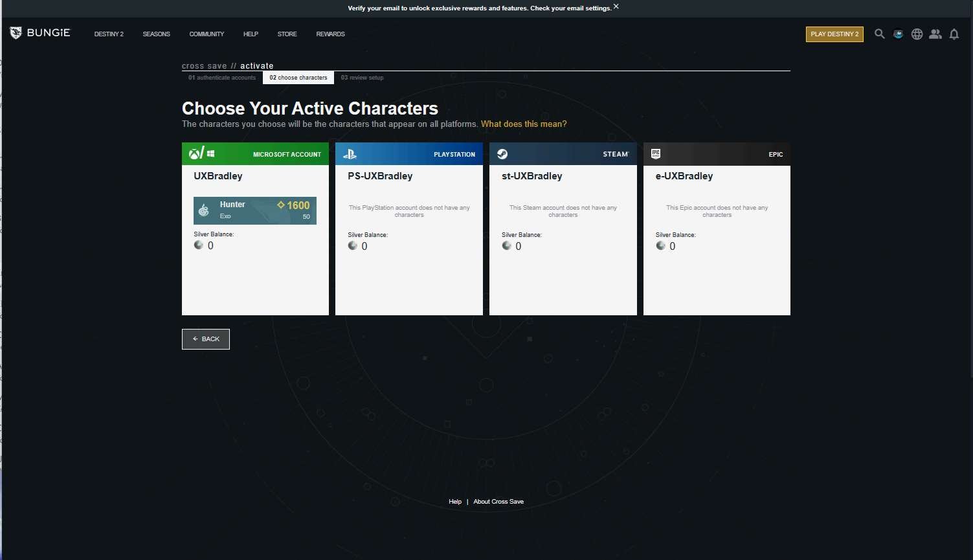Click the 'UXBradley' Microsoft account name
Viewport: 973px width, 560px height.
point(218,176)
